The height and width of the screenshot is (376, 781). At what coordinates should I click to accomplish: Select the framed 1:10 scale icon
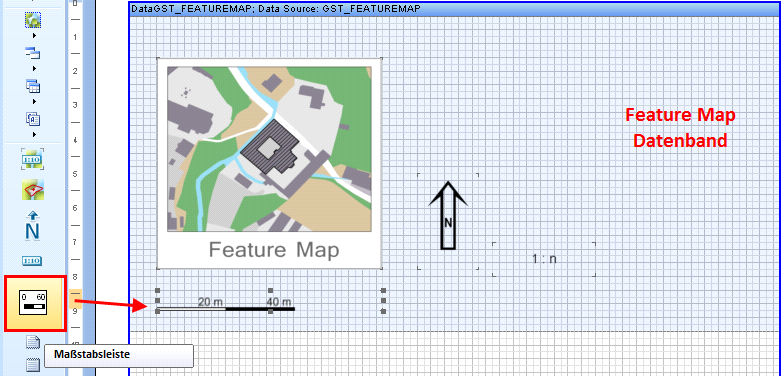pyautogui.click(x=33, y=159)
